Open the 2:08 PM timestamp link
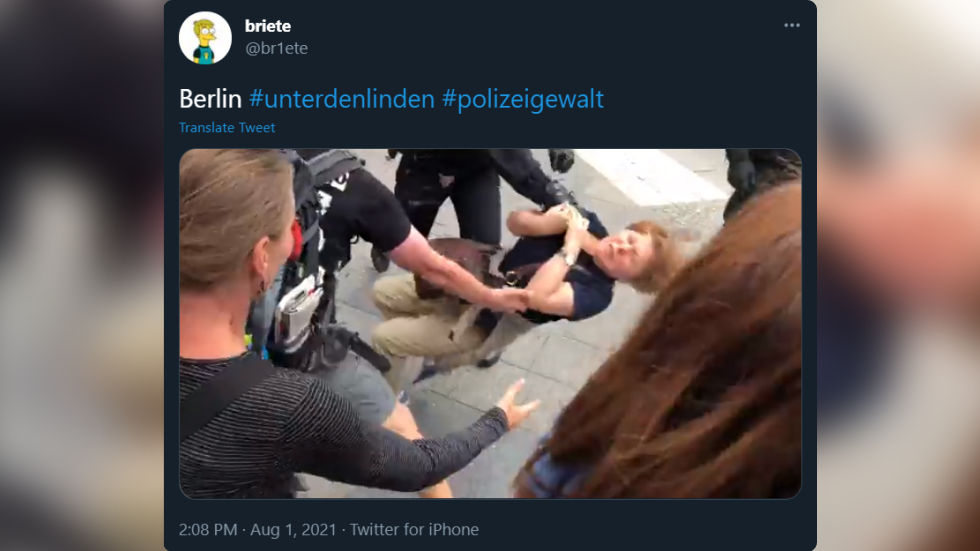The width and height of the screenshot is (980, 551). [208, 530]
